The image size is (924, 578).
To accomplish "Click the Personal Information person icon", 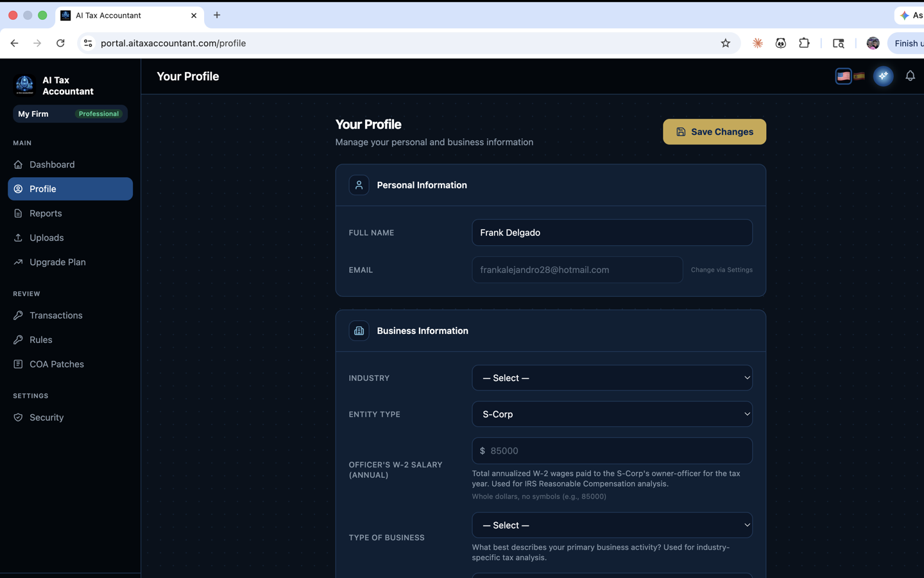I will click(x=359, y=185).
